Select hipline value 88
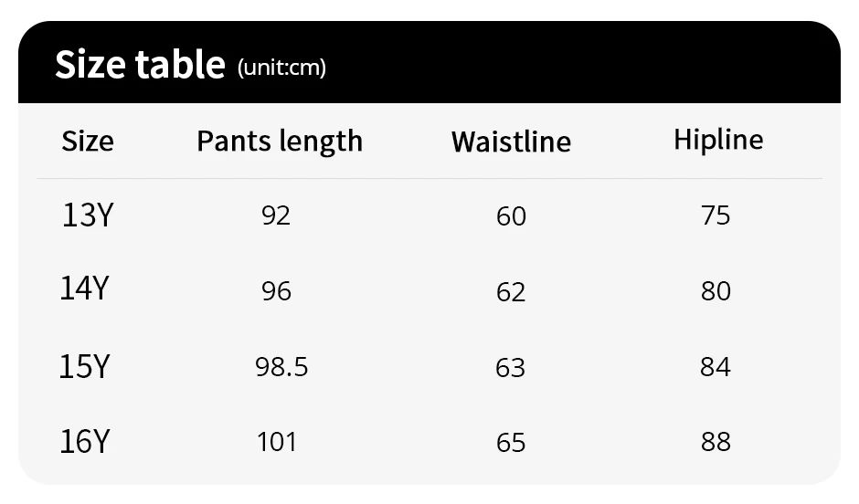This screenshot has height=504, width=859. pyautogui.click(x=716, y=442)
